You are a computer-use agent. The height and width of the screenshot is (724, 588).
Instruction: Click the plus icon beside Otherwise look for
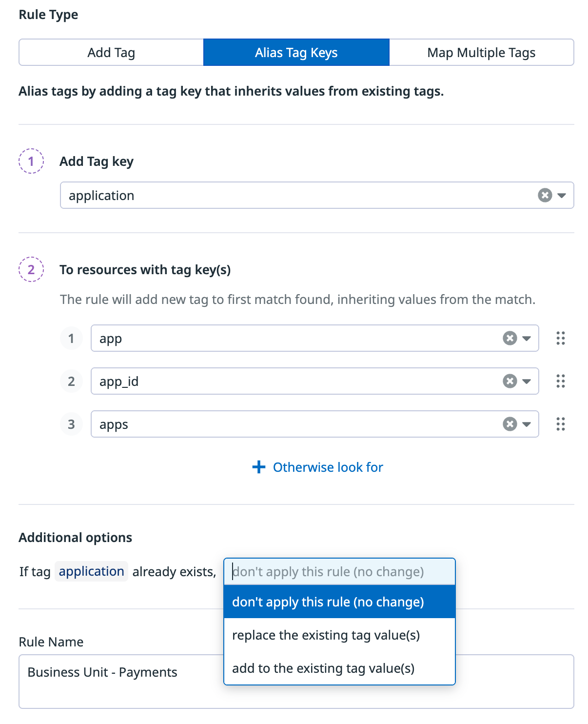[x=259, y=467]
